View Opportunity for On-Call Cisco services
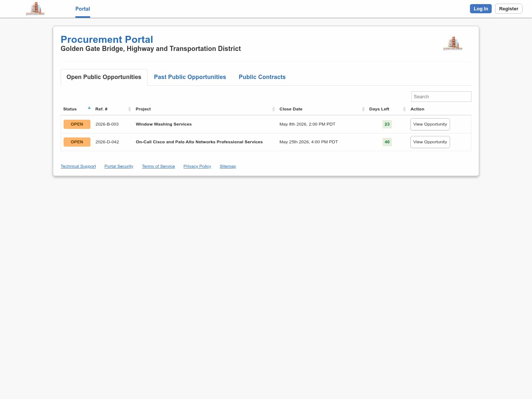Image resolution: width=532 pixels, height=399 pixels. [430, 142]
